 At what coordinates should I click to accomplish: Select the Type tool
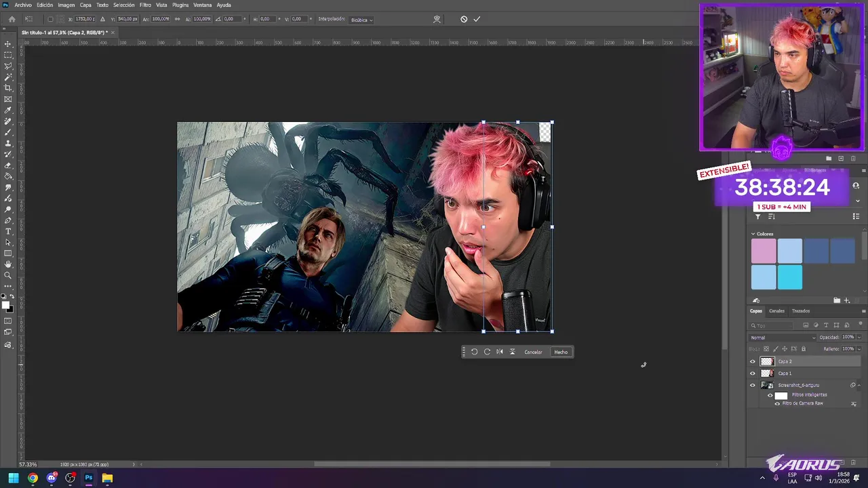[8, 231]
